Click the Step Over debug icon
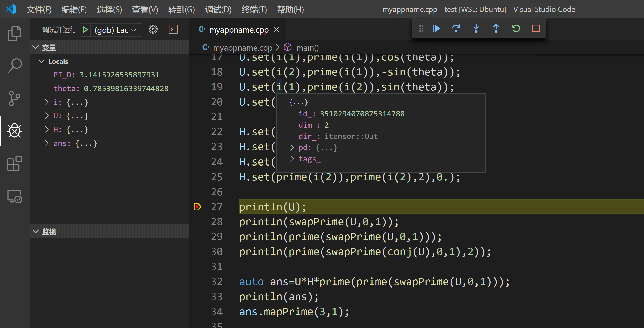The image size is (644, 328). click(x=456, y=29)
